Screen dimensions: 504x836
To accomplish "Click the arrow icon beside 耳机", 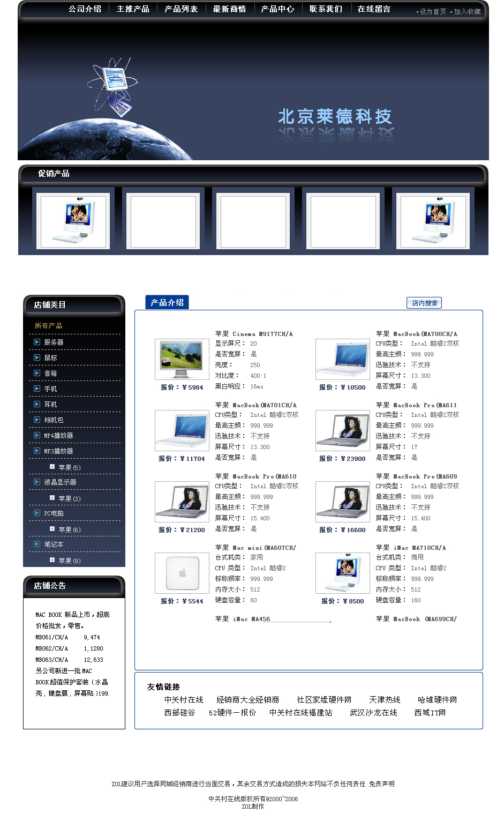I will (37, 404).
